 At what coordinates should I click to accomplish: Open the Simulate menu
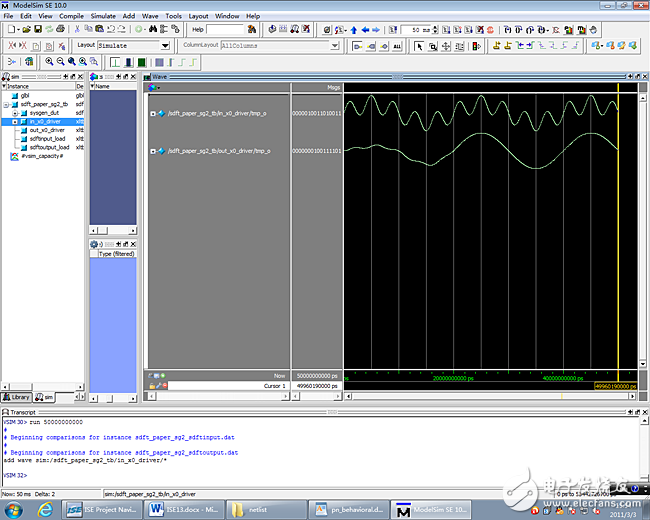click(103, 16)
